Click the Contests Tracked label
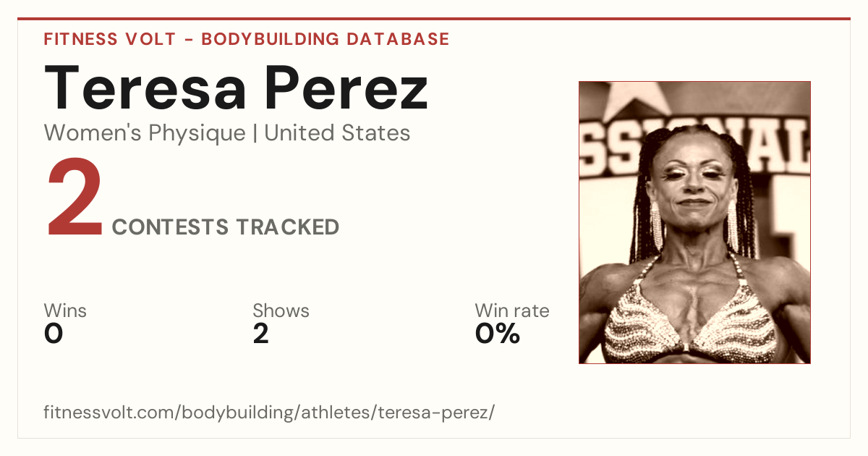Image resolution: width=868 pixels, height=456 pixels. click(x=226, y=227)
